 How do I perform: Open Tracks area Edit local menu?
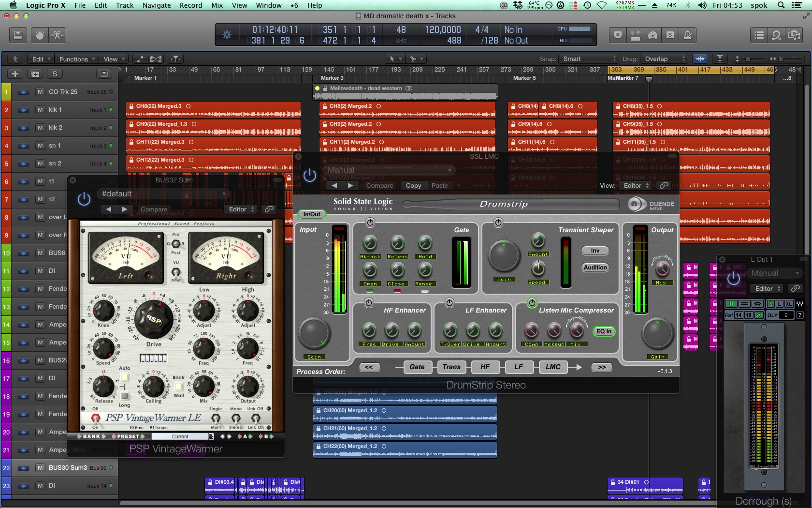tap(41, 59)
